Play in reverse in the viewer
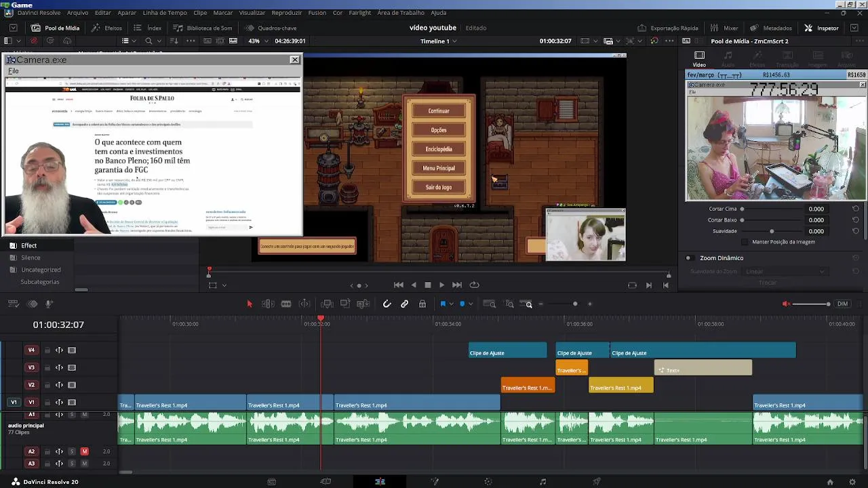 (414, 285)
